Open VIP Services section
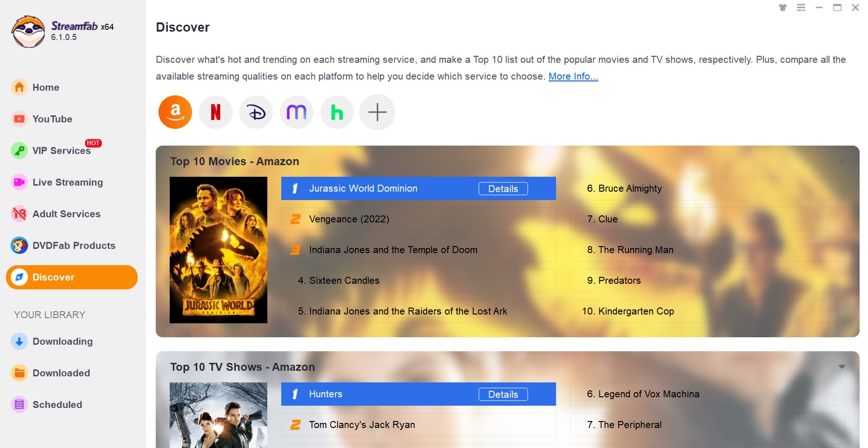Viewport: 868px width, 448px height. [61, 151]
